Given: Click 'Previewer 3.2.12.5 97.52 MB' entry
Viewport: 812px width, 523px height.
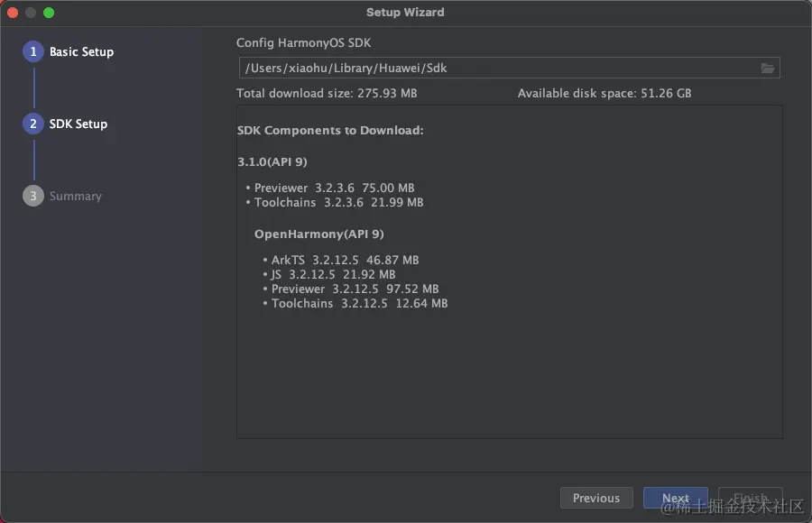Looking at the screenshot, I should point(355,289).
